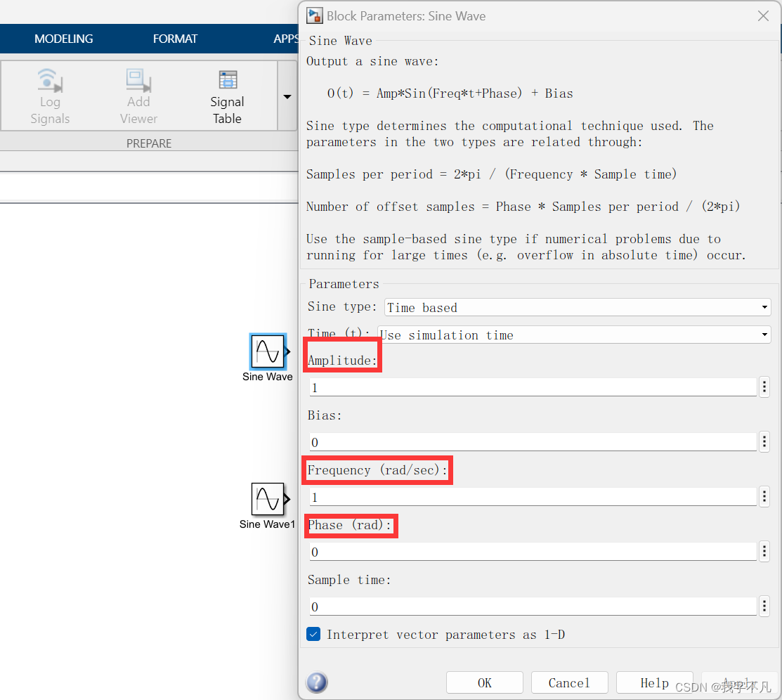Click the Amplitude input field
The width and height of the screenshot is (782, 700).
[533, 388]
